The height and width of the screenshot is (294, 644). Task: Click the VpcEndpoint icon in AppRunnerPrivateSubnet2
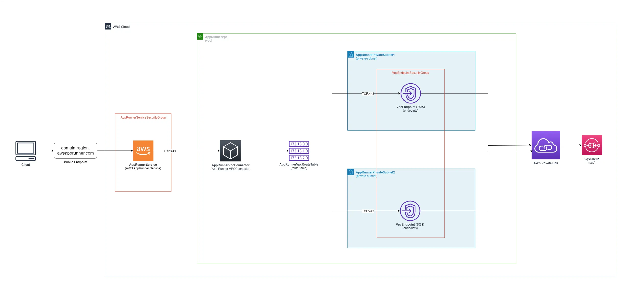410,211
